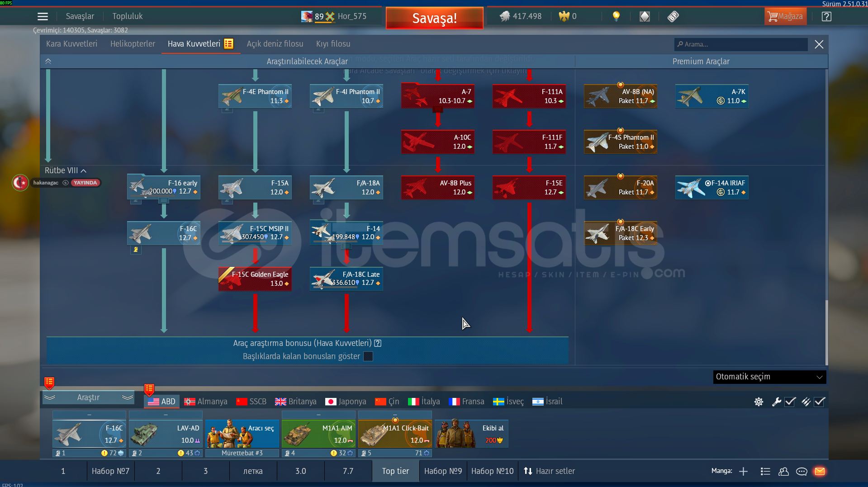
Task: Toggle the auto-refill ammo checkbox
Action: click(x=820, y=402)
